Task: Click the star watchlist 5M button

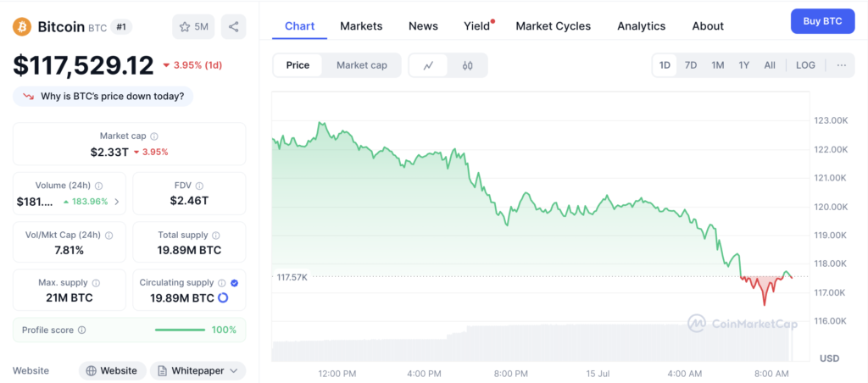Action: pyautogui.click(x=193, y=27)
